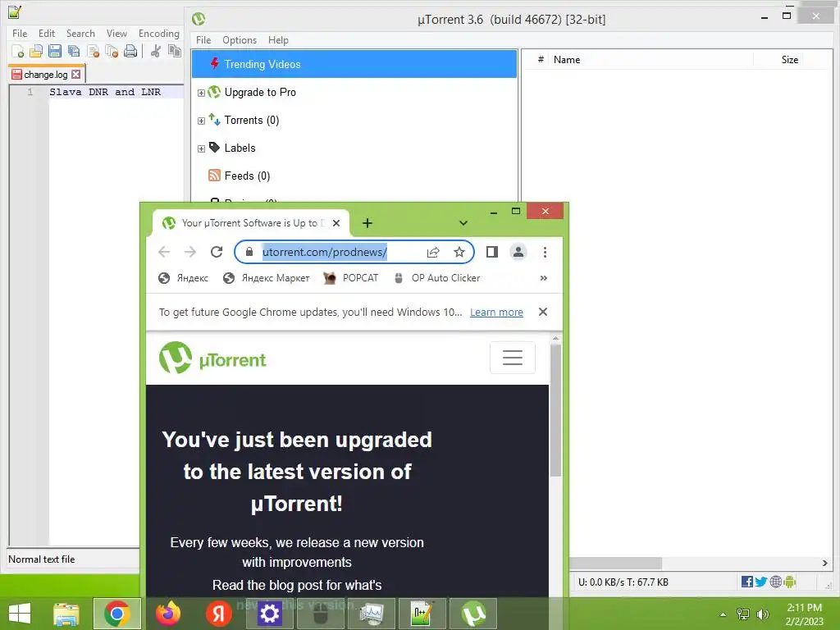This screenshot has height=630, width=840.
Task: Open Notepad++ Encoding menu
Action: (x=159, y=33)
